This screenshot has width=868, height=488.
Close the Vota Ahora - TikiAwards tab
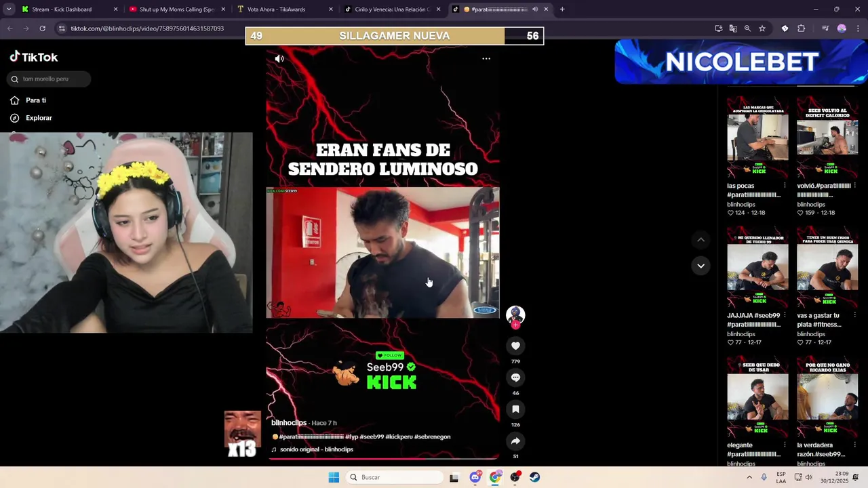click(331, 9)
